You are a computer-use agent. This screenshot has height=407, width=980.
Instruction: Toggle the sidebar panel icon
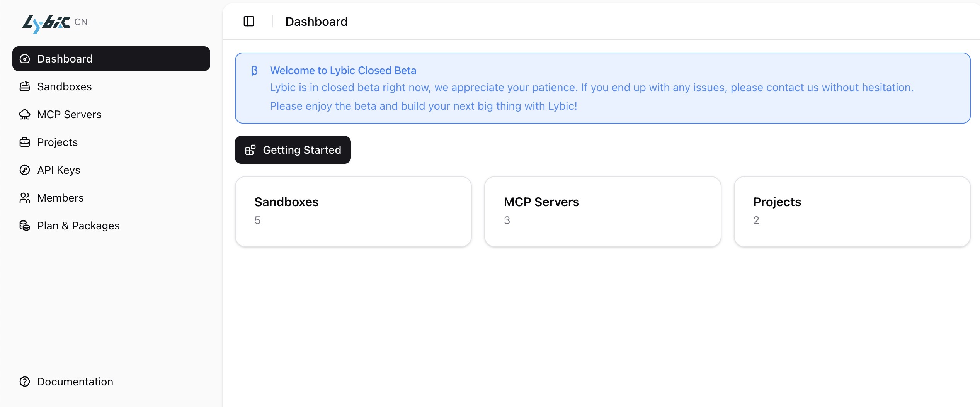[x=249, y=21]
